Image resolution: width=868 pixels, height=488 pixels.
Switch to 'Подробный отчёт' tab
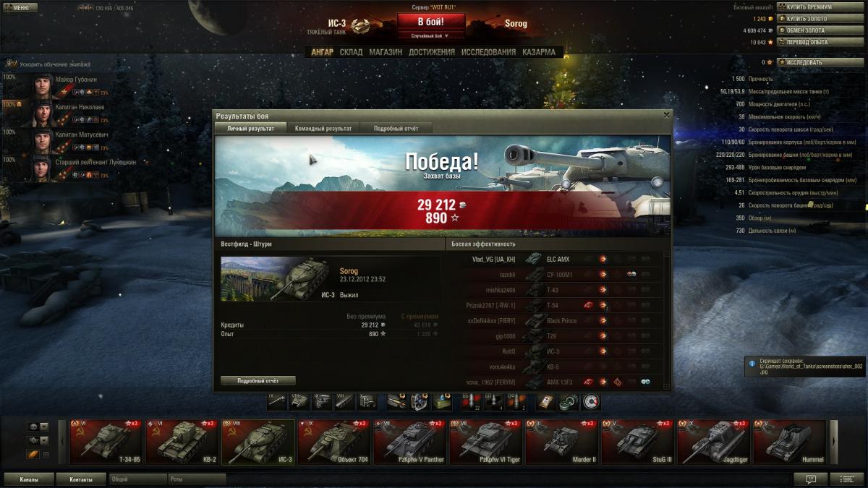396,128
